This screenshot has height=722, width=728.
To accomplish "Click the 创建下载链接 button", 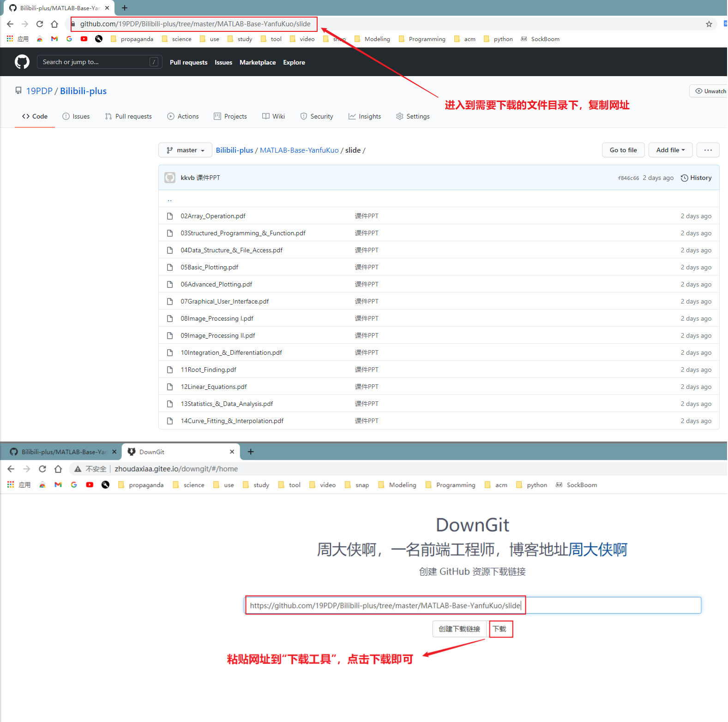I will [459, 629].
